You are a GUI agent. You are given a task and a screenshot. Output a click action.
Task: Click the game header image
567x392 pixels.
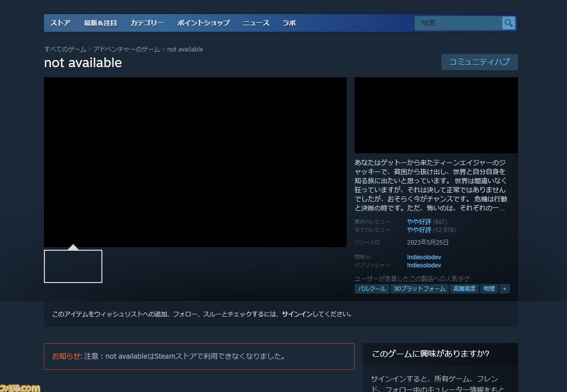click(436, 116)
